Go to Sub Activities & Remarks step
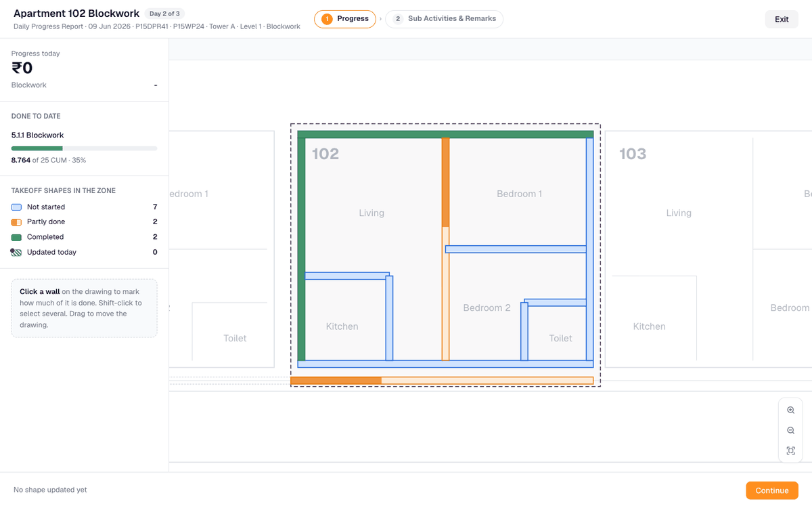812x508 pixels. (444, 19)
